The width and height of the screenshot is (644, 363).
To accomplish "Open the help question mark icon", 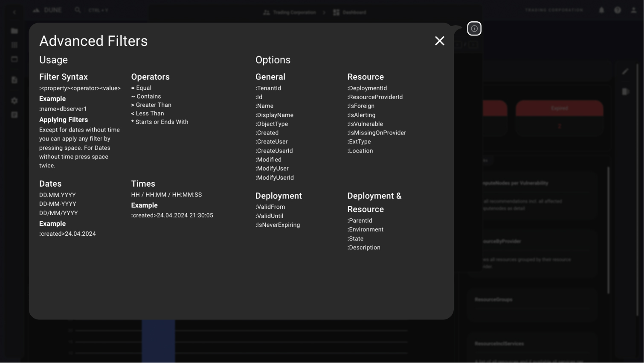I will tap(617, 10).
